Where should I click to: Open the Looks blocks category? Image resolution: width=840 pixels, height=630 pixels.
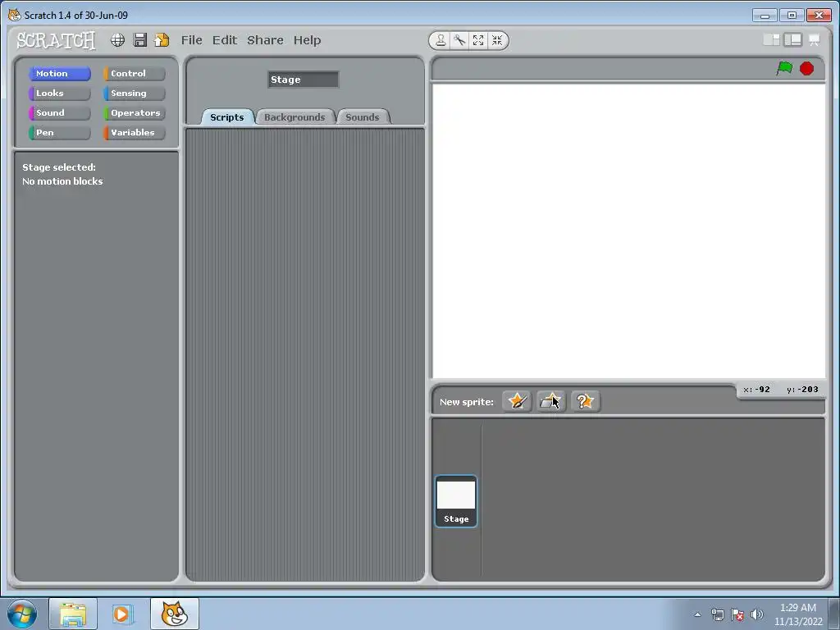point(59,94)
